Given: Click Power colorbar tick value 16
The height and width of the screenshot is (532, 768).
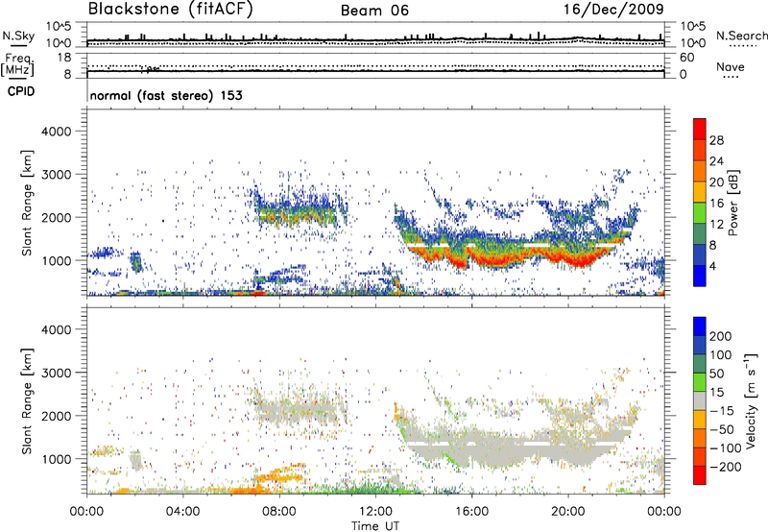Looking at the screenshot, I should (716, 204).
